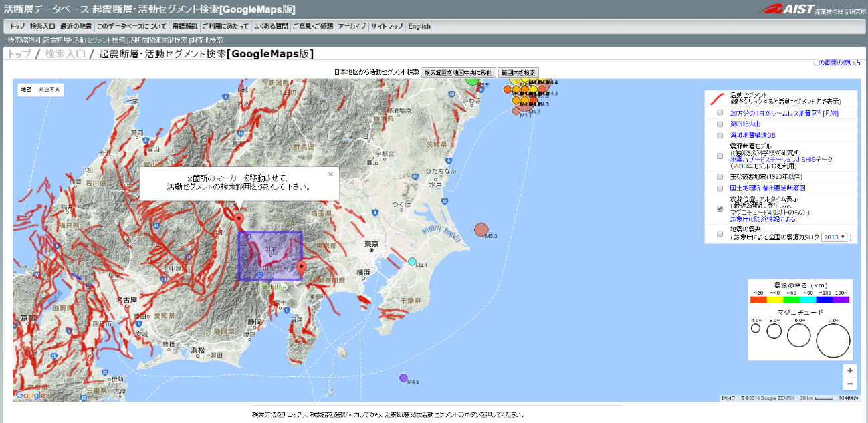Open the この画面の使い方 help link
868x423 pixels.
click(837, 63)
